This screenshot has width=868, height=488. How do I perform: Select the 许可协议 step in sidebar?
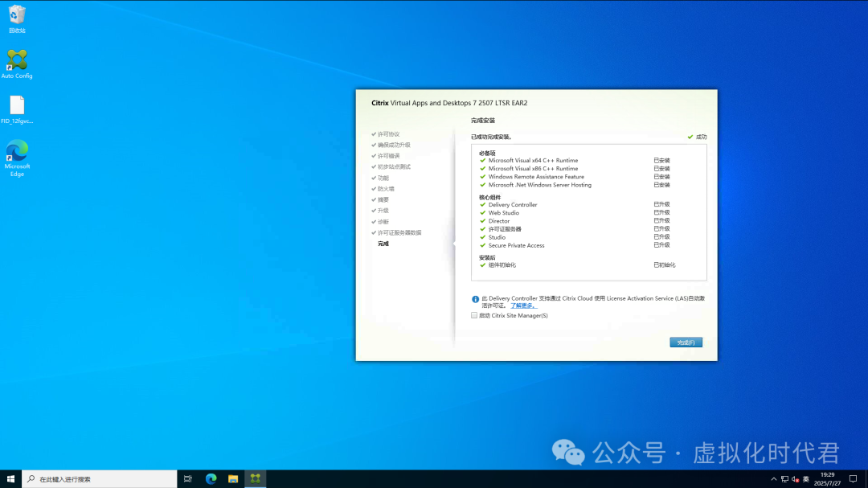point(389,134)
